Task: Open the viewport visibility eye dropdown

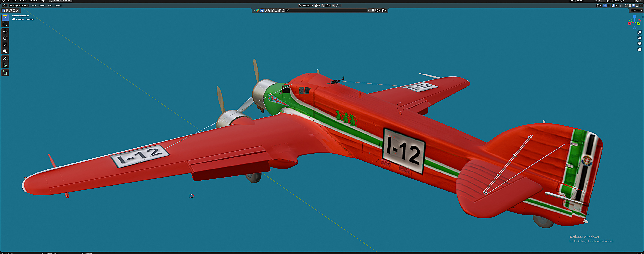Action: (x=599, y=5)
